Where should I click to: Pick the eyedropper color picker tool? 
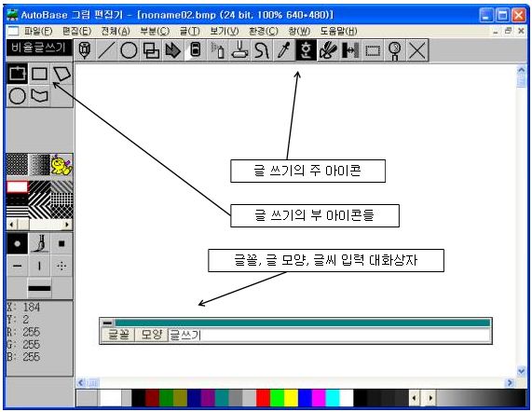point(283,50)
